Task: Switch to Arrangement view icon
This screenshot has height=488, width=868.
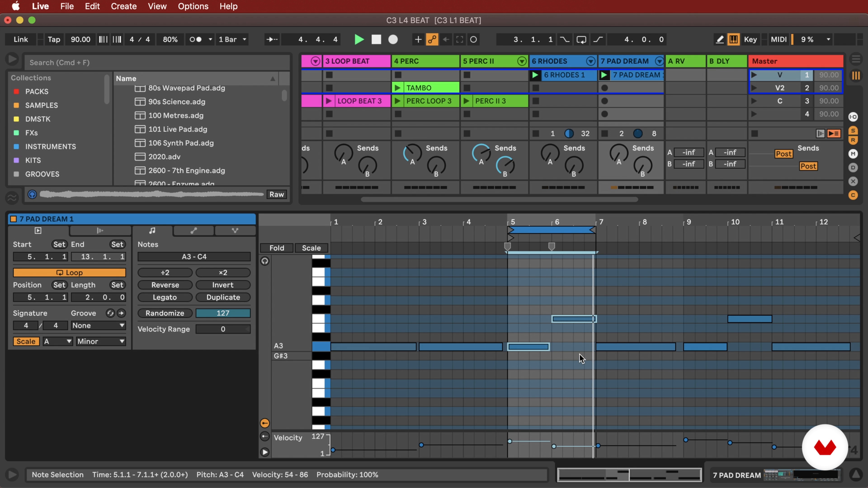Action: pos(856,59)
